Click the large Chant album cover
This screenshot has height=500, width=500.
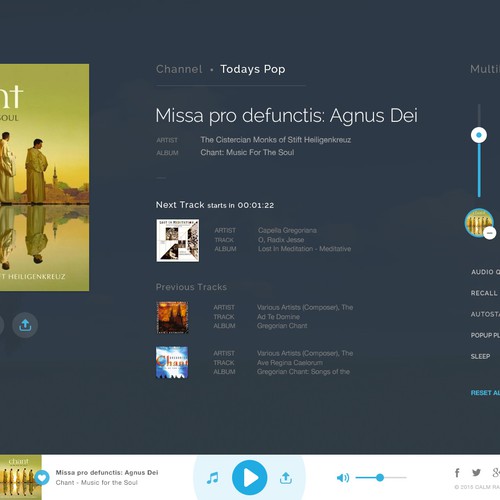(44, 177)
